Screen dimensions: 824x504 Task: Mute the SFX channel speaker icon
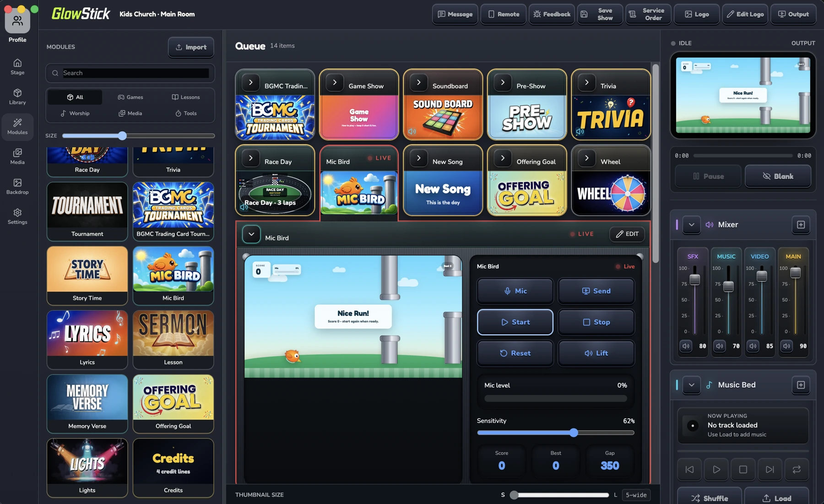point(686,346)
